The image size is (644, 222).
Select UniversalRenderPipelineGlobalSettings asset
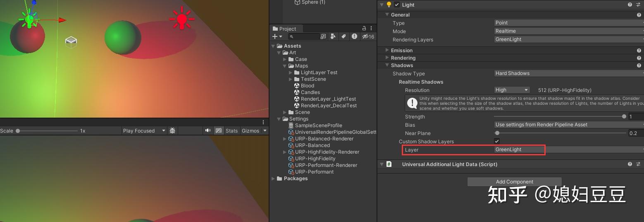(x=332, y=132)
